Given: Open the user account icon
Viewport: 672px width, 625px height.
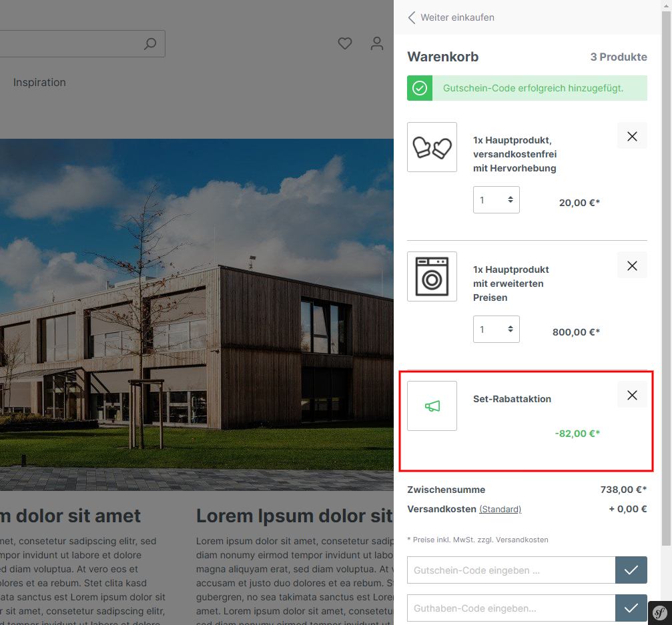Looking at the screenshot, I should pos(377,44).
